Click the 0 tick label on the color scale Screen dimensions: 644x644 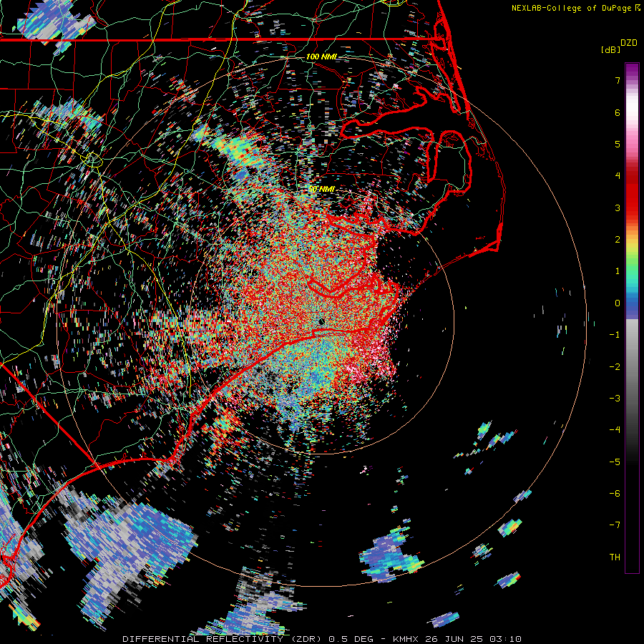(x=618, y=303)
